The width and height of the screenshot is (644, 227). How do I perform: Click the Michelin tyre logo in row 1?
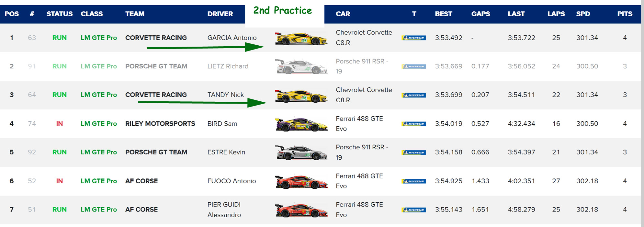pos(413,38)
